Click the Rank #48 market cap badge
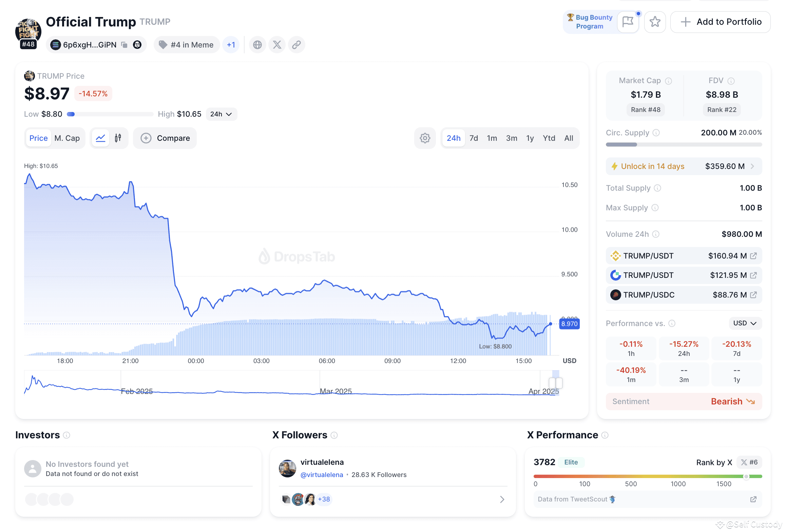The image size is (785, 532). tap(646, 110)
